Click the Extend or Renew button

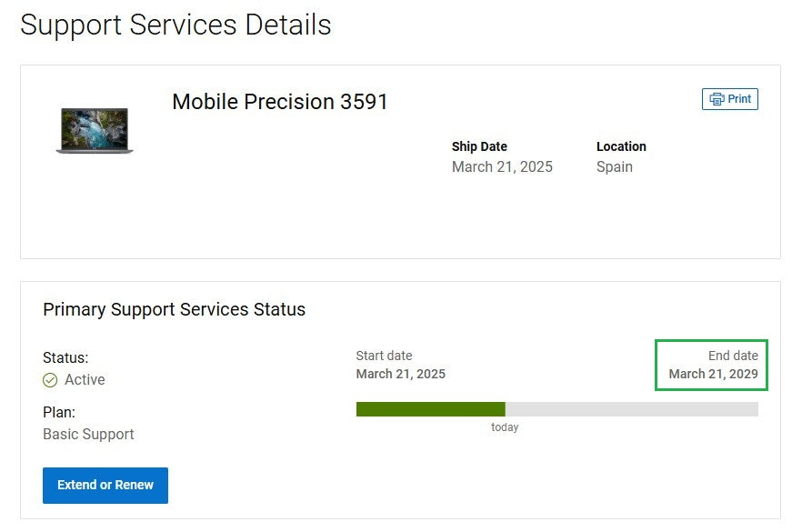click(x=105, y=485)
